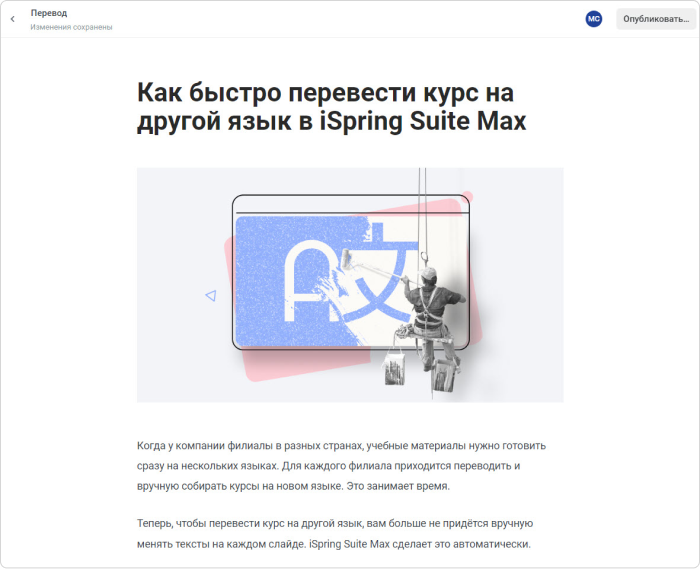
Task: Select the page title Перевод
Action: (49, 13)
